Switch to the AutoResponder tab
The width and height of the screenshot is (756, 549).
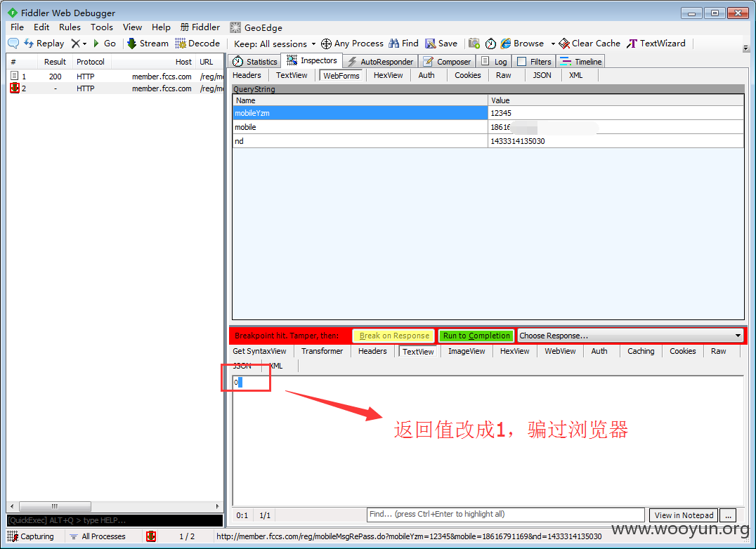coord(381,62)
